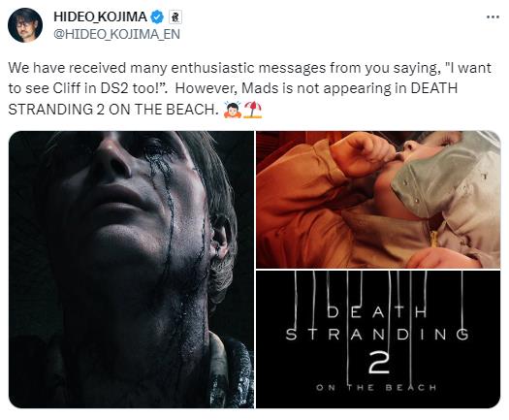The width and height of the screenshot is (509, 420).
Task: Open the Death Stranding 2 logo image
Action: pyautogui.click(x=378, y=339)
